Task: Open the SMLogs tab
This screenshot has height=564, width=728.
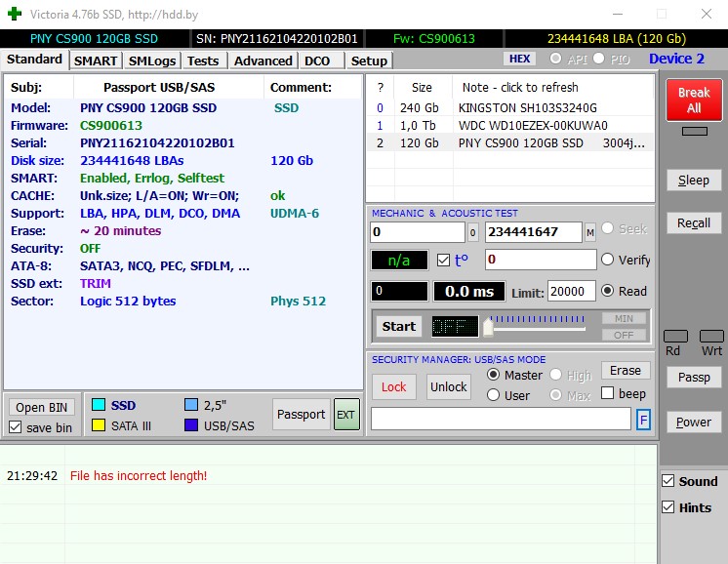Action: [152, 60]
